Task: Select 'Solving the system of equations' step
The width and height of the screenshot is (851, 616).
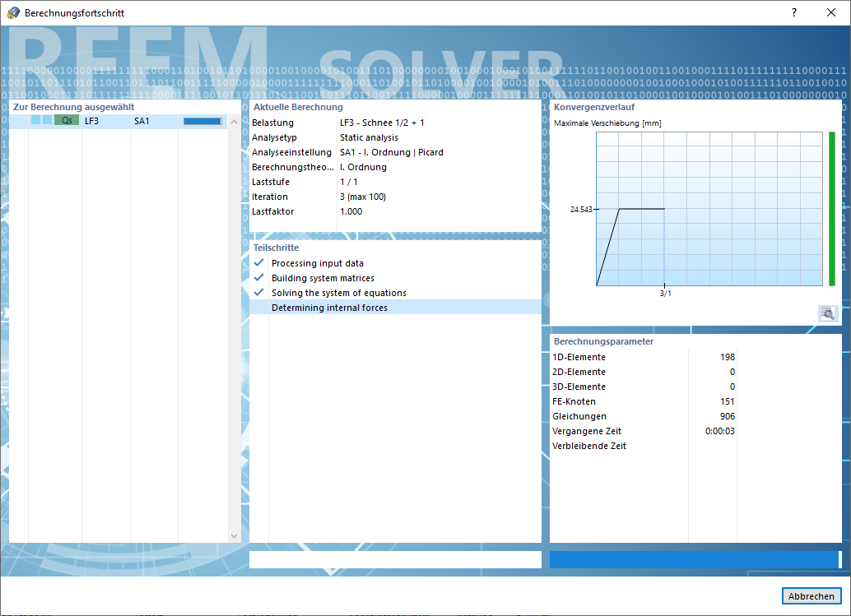Action: point(338,293)
